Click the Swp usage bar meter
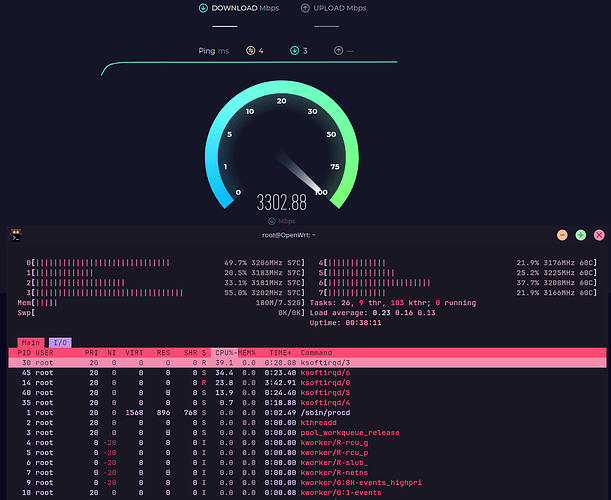The image size is (611, 500). tap(161, 313)
